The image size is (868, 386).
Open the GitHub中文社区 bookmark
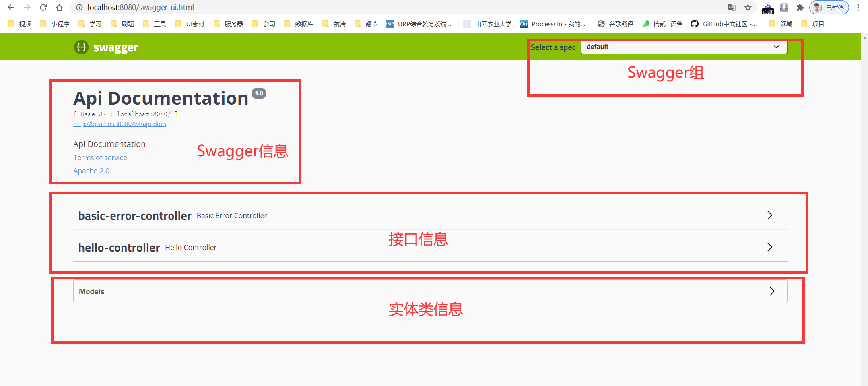click(724, 24)
